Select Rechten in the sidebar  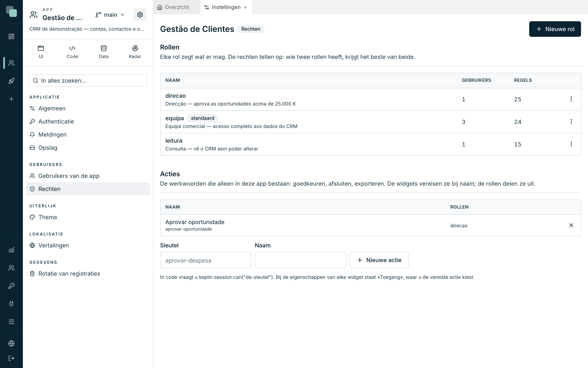(88, 189)
